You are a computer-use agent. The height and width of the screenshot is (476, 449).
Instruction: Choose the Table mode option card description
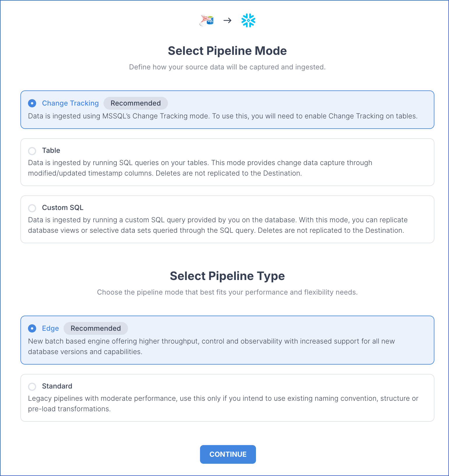point(200,168)
